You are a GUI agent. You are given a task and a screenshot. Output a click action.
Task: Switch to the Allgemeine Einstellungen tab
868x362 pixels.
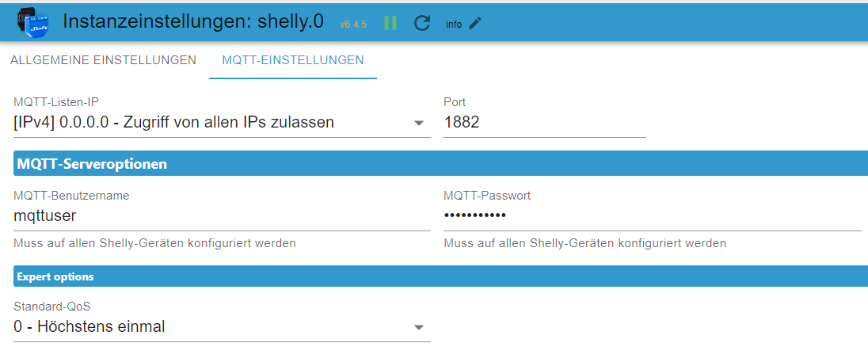[x=103, y=60]
